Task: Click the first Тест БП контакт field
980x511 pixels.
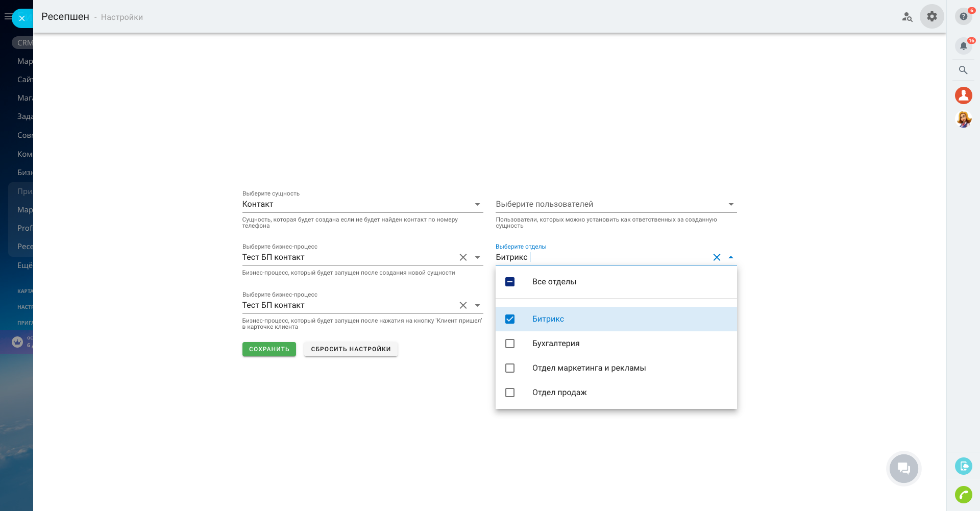Action: 347,257
